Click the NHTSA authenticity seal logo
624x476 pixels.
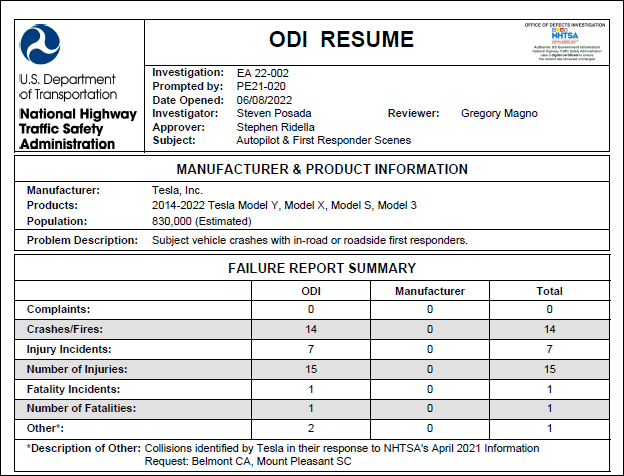click(x=565, y=42)
